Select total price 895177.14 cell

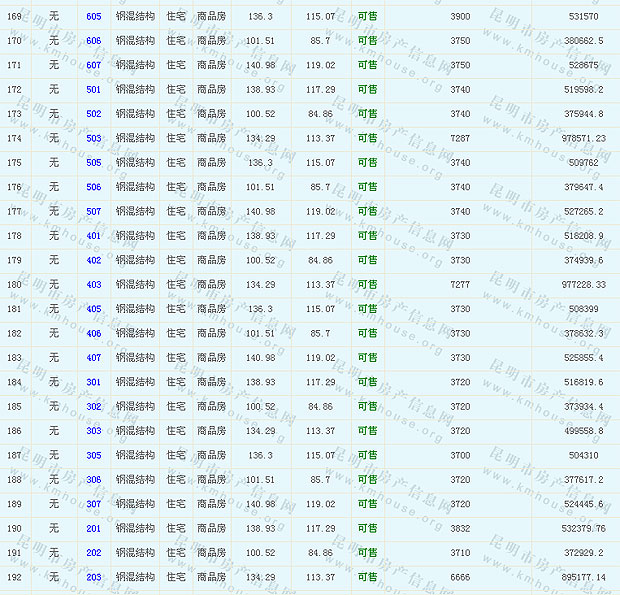[x=578, y=577]
